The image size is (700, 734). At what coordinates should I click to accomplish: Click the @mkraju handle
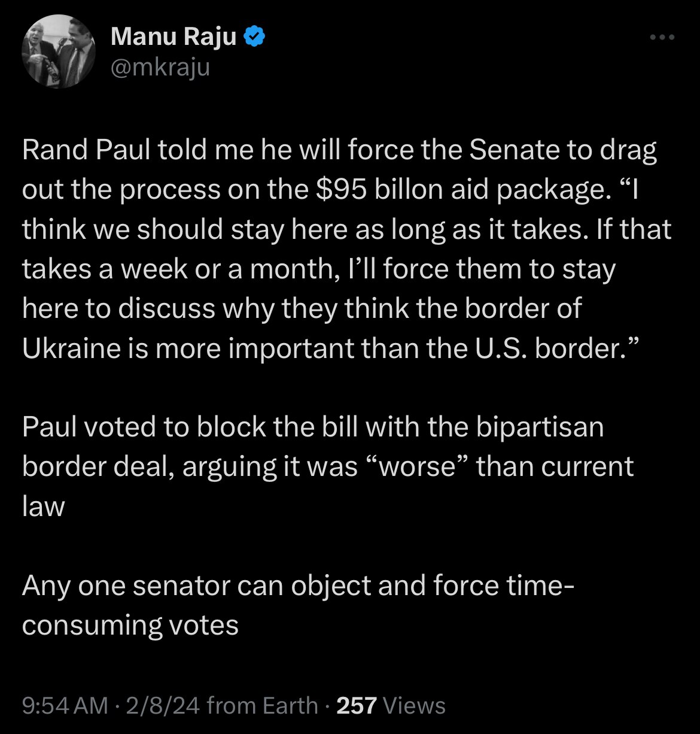coord(159,68)
